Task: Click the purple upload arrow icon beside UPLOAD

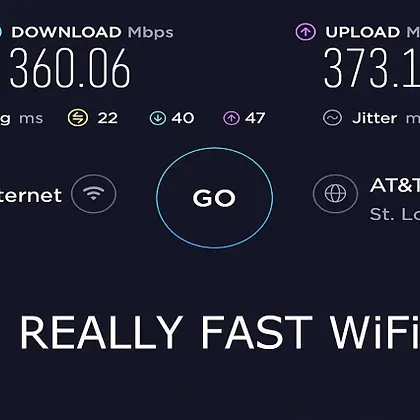Action: coord(306,32)
